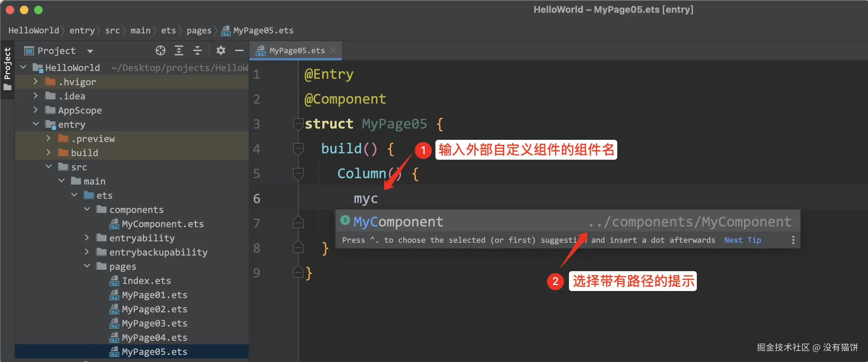868x362 pixels.
Task: Click the pages folder icon in tree
Action: tap(102, 266)
